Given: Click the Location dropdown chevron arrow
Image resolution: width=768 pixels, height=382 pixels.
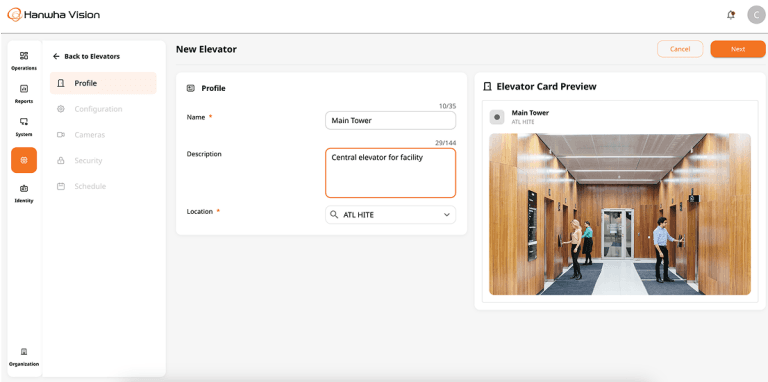Looking at the screenshot, I should click(447, 215).
